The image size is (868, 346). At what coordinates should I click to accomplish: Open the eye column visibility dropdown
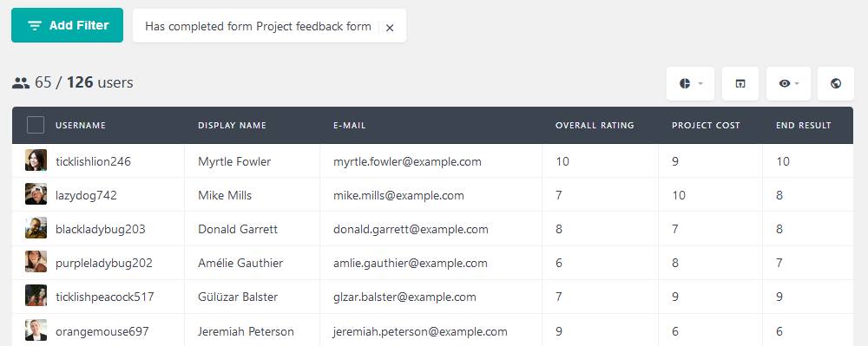tap(788, 83)
